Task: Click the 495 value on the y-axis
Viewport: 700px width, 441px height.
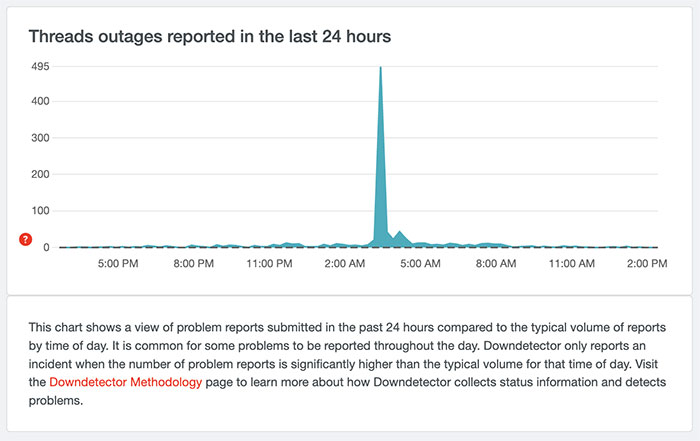Action: [41, 66]
